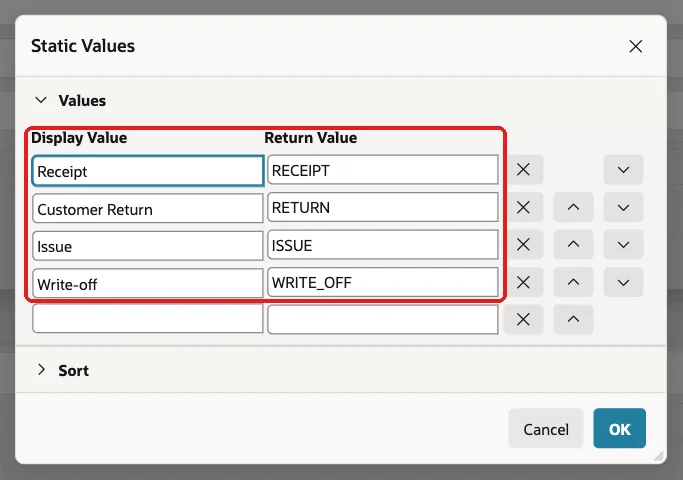Click the Issue display value field
Viewport: 683px width, 480px height.
click(x=148, y=246)
